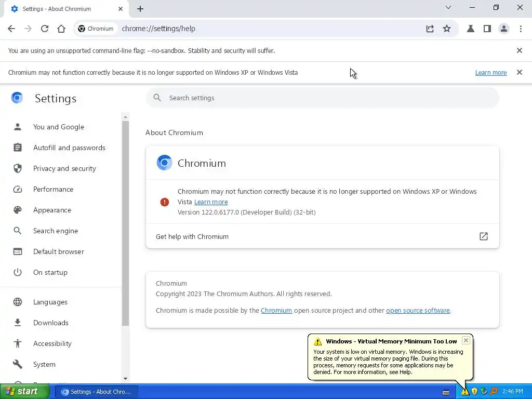532x399 pixels.
Task: Dismiss the Windows XP unsupported warning bar
Action: [x=519, y=72]
